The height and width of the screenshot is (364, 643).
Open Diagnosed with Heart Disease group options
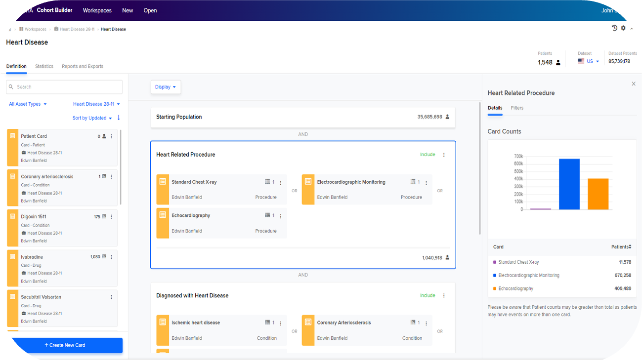click(x=444, y=296)
